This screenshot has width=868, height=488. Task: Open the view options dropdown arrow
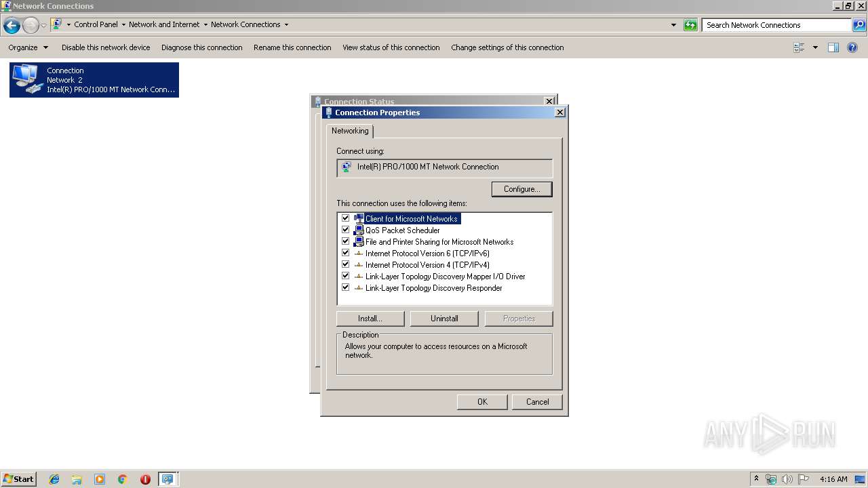click(815, 47)
